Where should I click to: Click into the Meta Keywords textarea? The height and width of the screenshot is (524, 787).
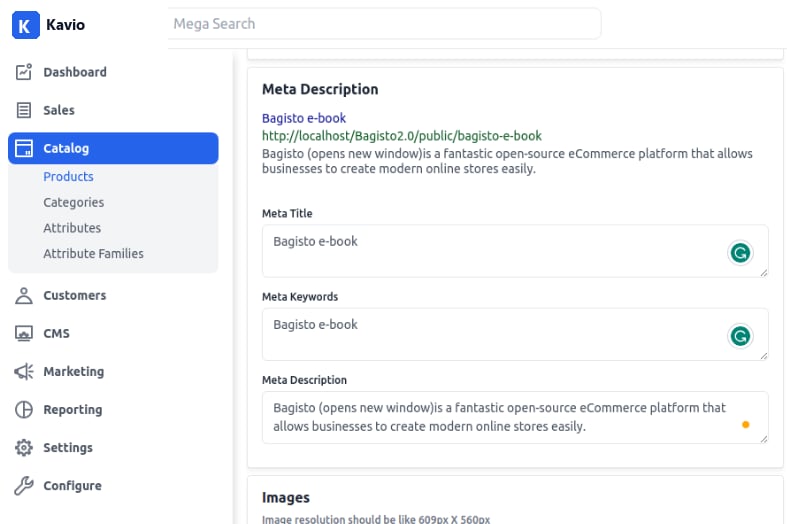coord(515,334)
